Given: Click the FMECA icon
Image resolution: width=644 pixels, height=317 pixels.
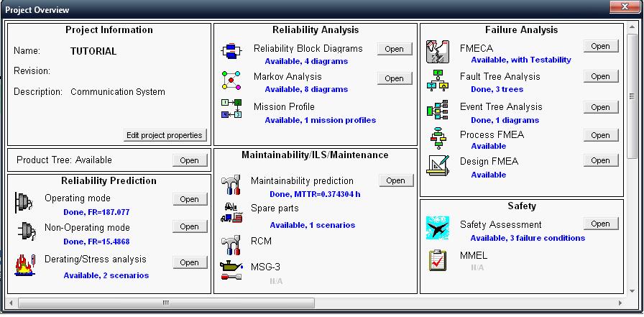Looking at the screenshot, I should click(438, 52).
